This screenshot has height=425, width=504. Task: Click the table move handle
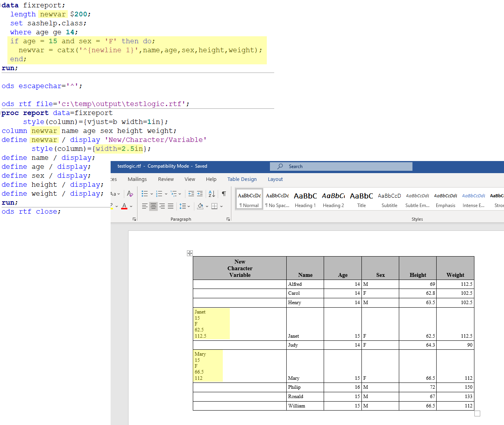(190, 253)
